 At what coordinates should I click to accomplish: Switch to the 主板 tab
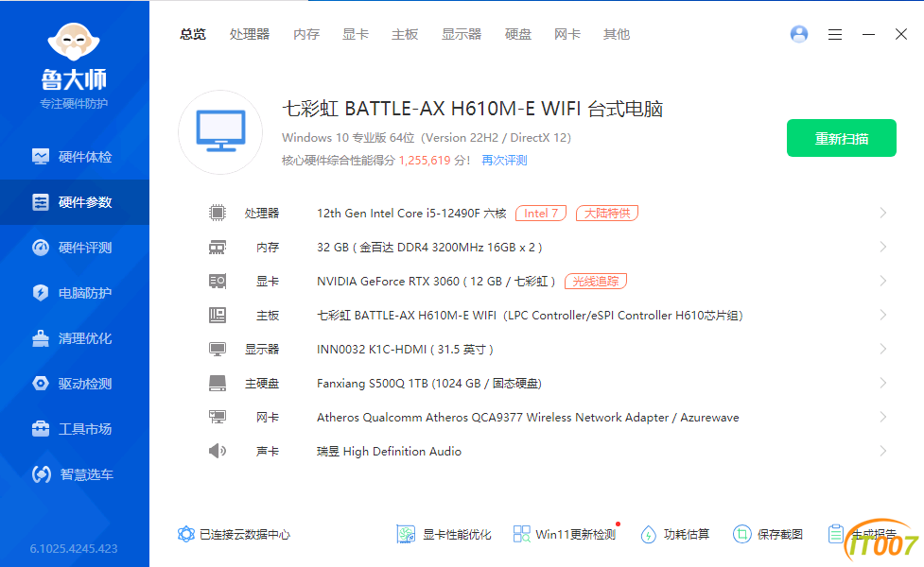pyautogui.click(x=405, y=34)
